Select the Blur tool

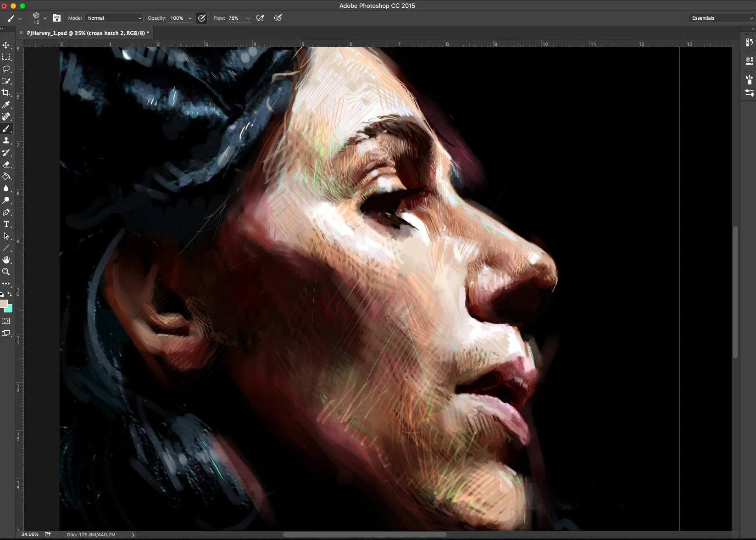click(x=6, y=188)
